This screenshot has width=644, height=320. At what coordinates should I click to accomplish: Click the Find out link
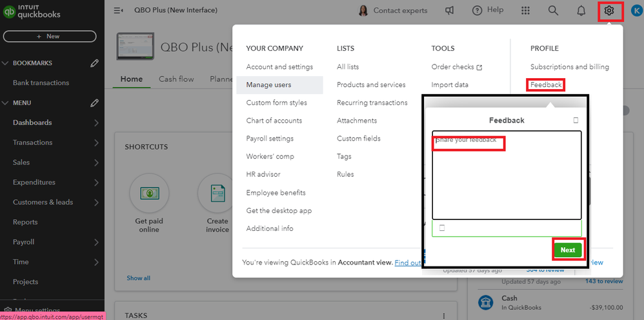(x=408, y=263)
